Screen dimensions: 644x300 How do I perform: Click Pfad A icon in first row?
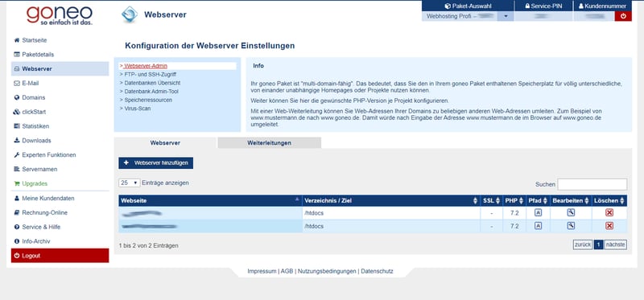pyautogui.click(x=538, y=212)
